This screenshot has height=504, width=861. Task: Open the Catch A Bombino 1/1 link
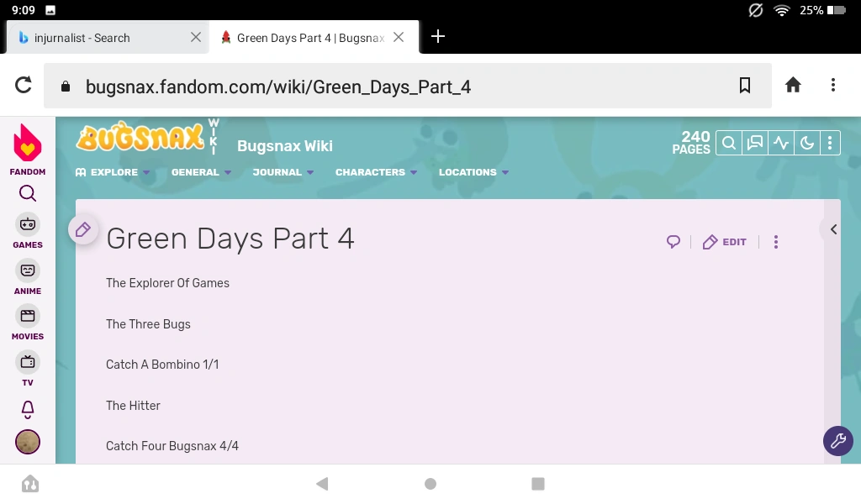[162, 365]
